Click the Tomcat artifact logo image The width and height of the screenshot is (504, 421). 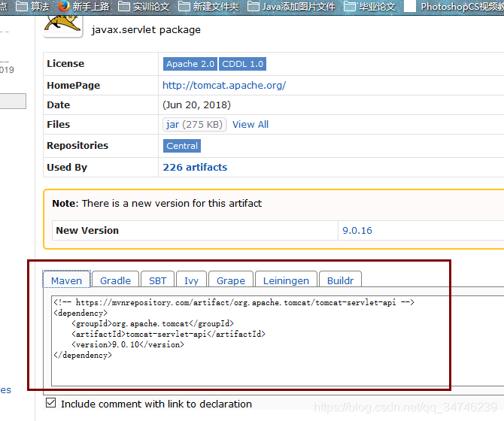click(x=63, y=26)
